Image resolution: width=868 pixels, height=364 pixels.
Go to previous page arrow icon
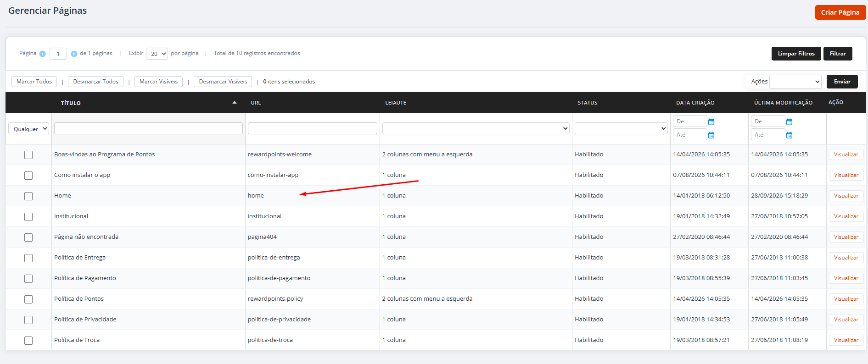tap(42, 54)
